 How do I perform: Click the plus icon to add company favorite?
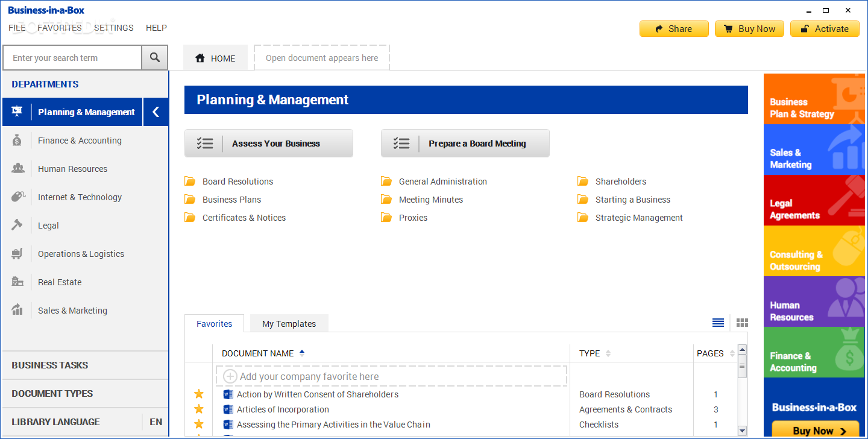(x=230, y=376)
